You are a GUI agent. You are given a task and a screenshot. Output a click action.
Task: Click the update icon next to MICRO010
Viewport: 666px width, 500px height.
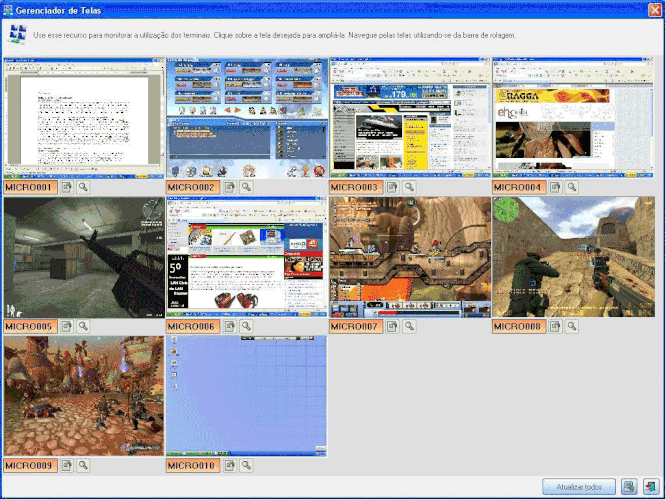click(x=230, y=466)
